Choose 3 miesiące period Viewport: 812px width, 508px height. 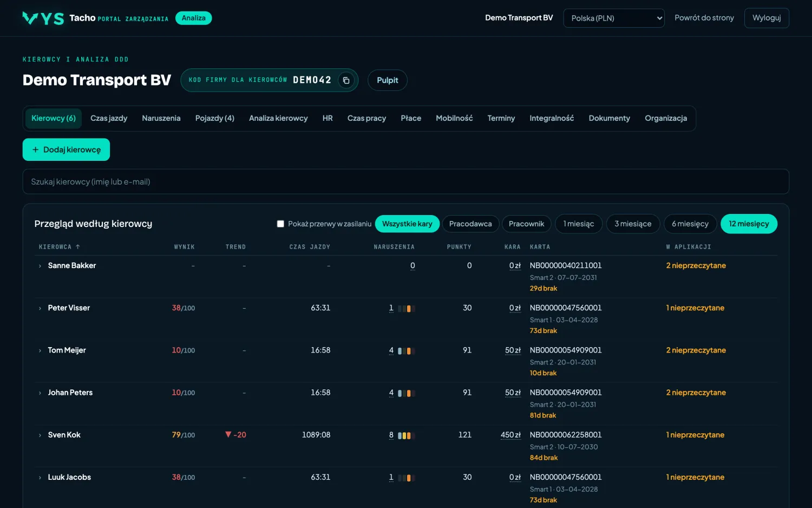pyautogui.click(x=633, y=224)
